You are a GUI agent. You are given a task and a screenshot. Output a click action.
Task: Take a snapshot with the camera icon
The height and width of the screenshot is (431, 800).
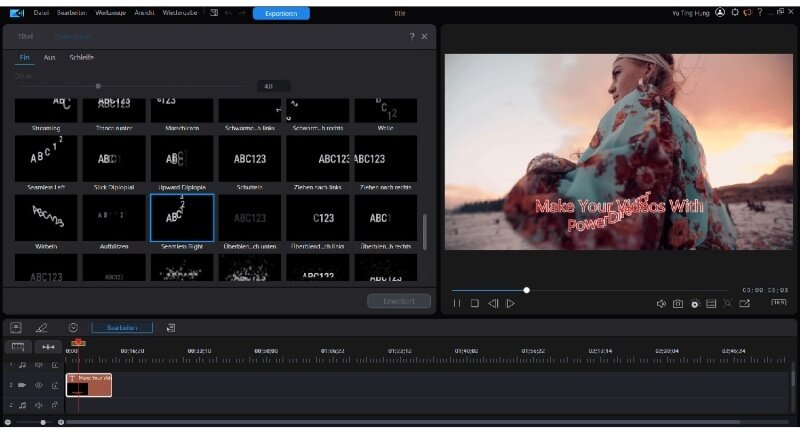click(x=678, y=303)
